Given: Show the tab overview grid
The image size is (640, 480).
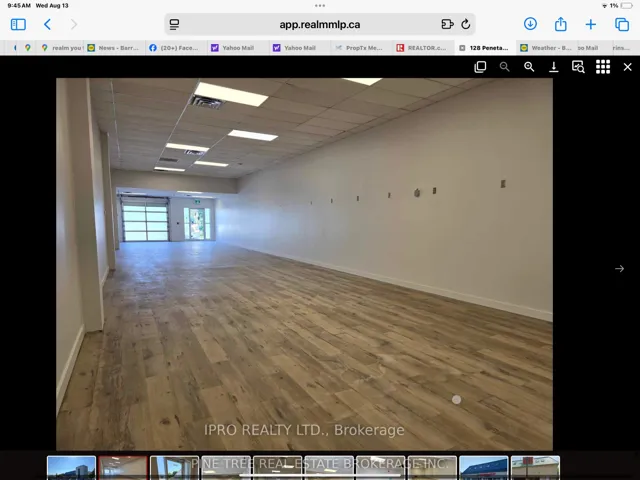Looking at the screenshot, I should pos(621,24).
